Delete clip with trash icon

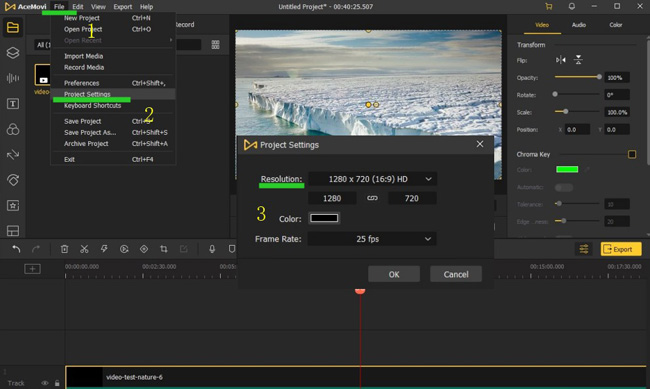(x=64, y=249)
